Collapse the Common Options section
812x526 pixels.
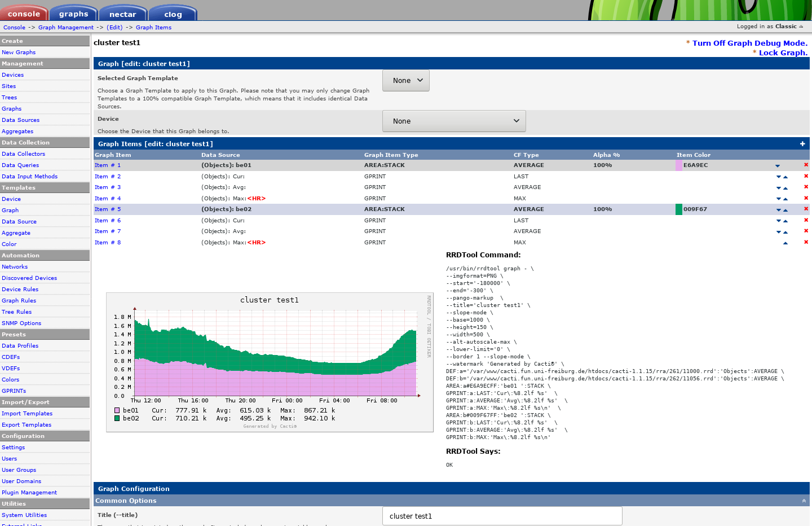point(803,501)
